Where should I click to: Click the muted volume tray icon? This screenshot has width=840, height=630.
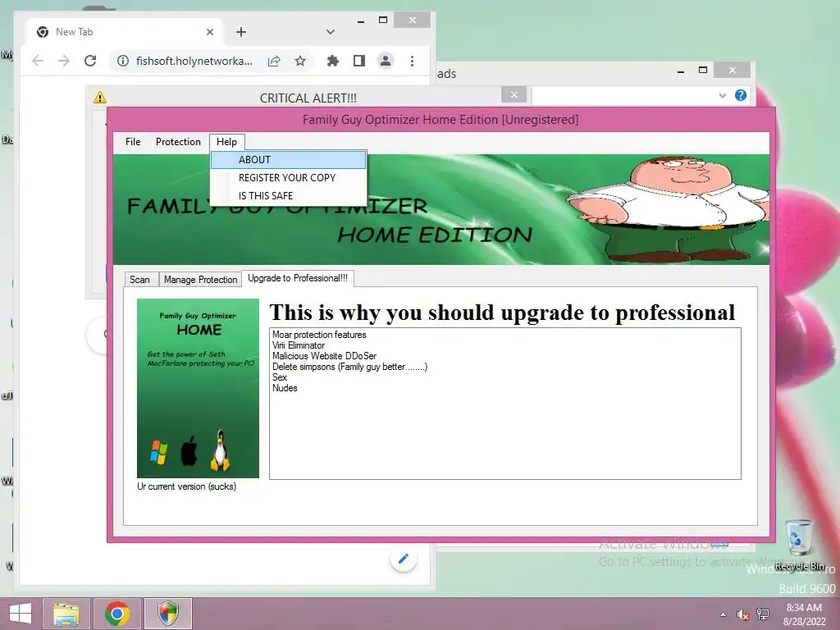742,614
